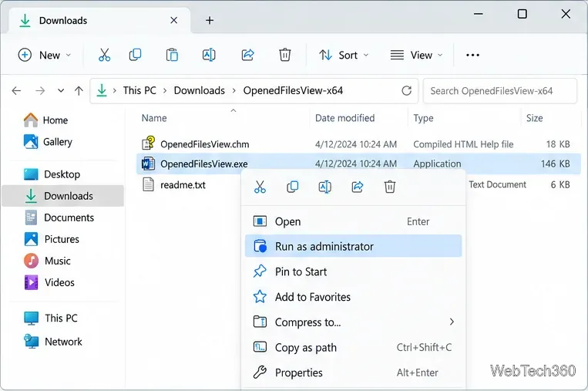Screen dimensions: 588x391
Task: Click the Paste icon in the top toolbar
Action: tap(172, 56)
